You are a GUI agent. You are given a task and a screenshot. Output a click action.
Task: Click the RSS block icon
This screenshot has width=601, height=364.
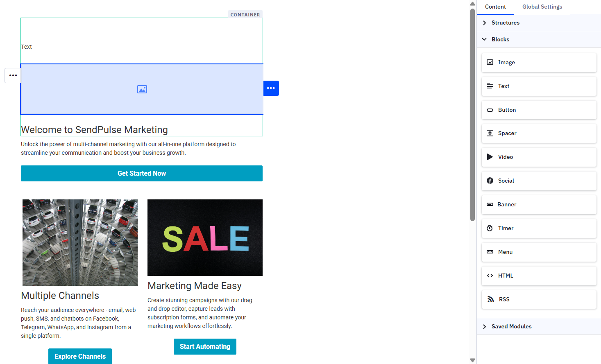490,299
